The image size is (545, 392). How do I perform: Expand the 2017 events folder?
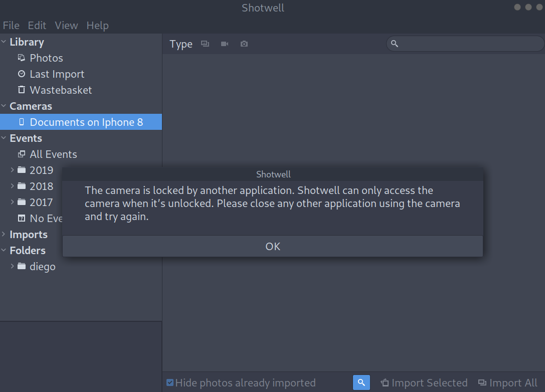12,202
